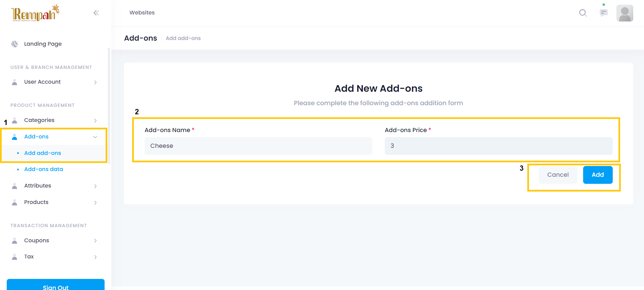Viewport: 644px width, 290px height.
Task: Collapse the Add-ons submenu chevron
Action: (95, 137)
